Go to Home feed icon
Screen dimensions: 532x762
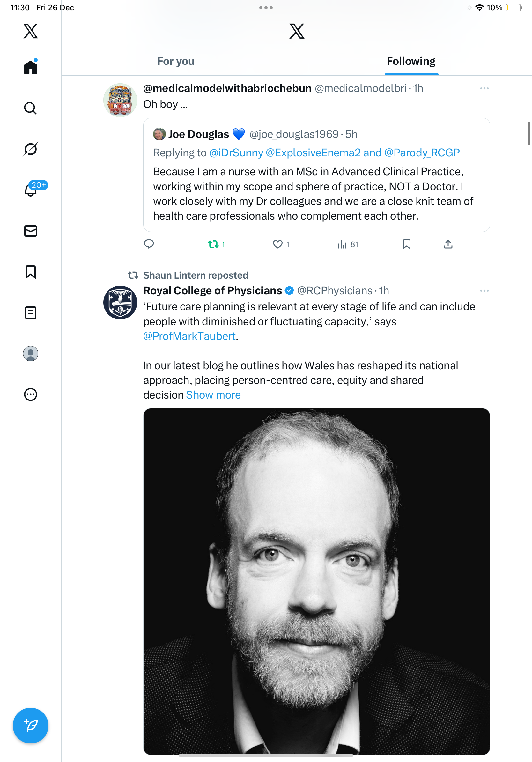[31, 67]
